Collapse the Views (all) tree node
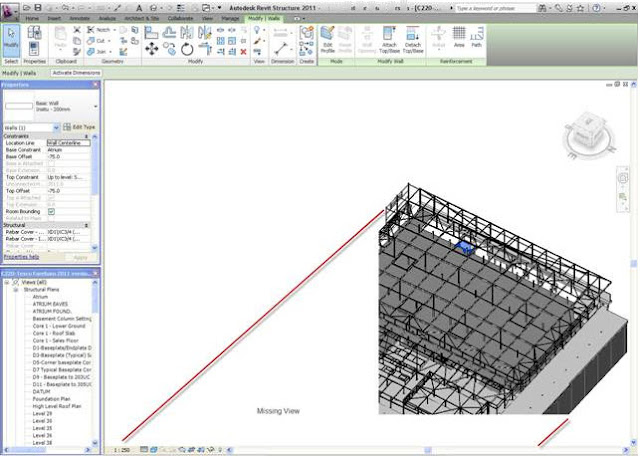 (7, 282)
